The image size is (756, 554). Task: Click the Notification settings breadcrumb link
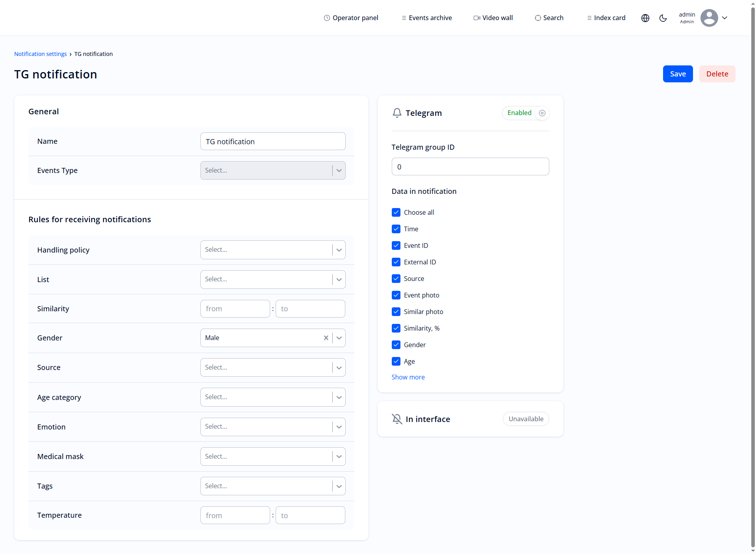coord(40,54)
